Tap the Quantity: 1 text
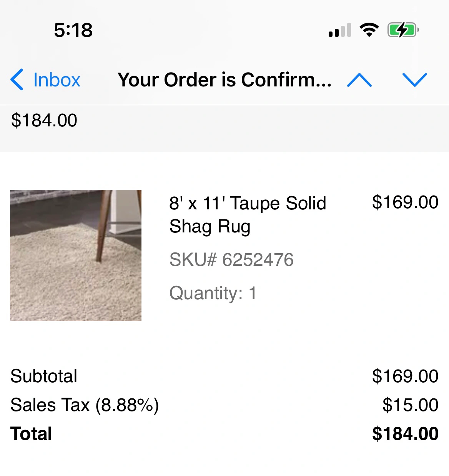Viewport: 449px width, 476px height. pyautogui.click(x=213, y=293)
